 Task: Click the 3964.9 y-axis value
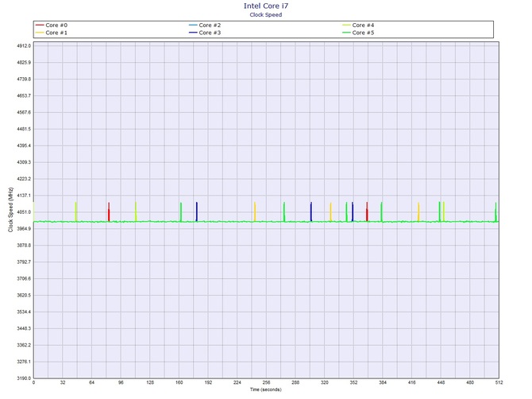tap(24, 229)
